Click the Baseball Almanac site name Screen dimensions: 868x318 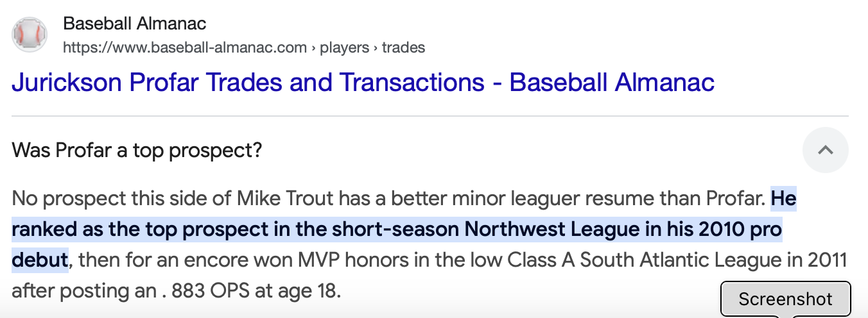coord(135,24)
